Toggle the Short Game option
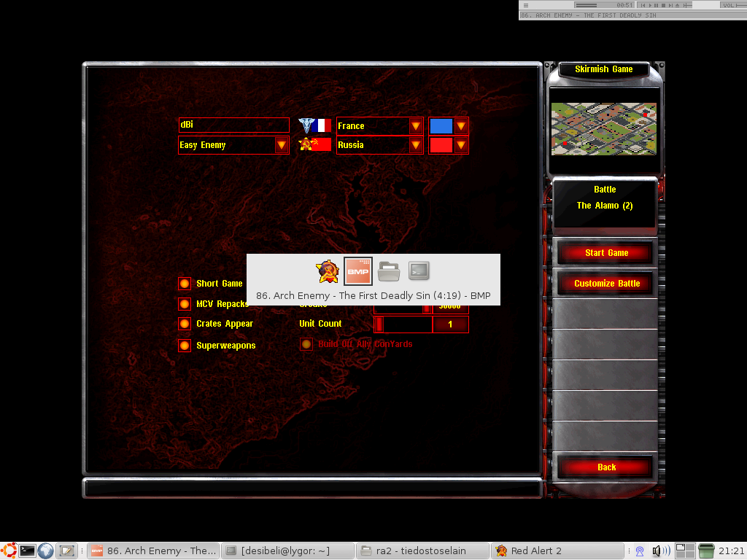The height and width of the screenshot is (560, 747). click(185, 284)
